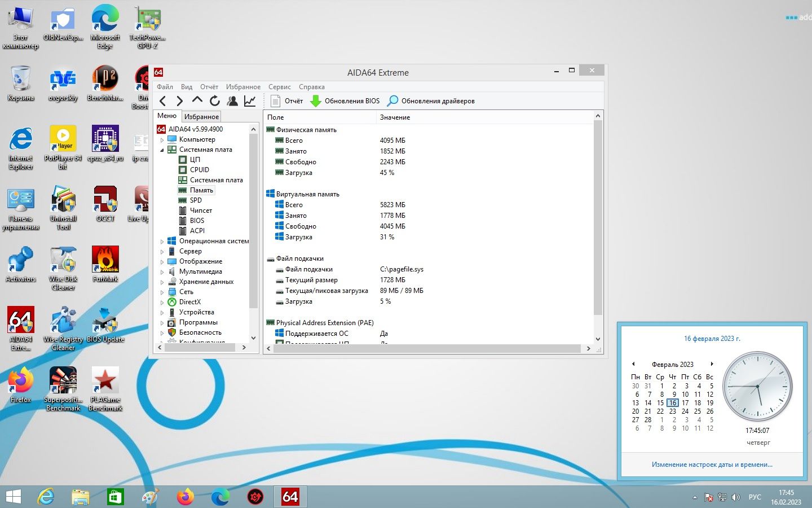Go to next month in calendar
The width and height of the screenshot is (812, 508).
click(712, 364)
